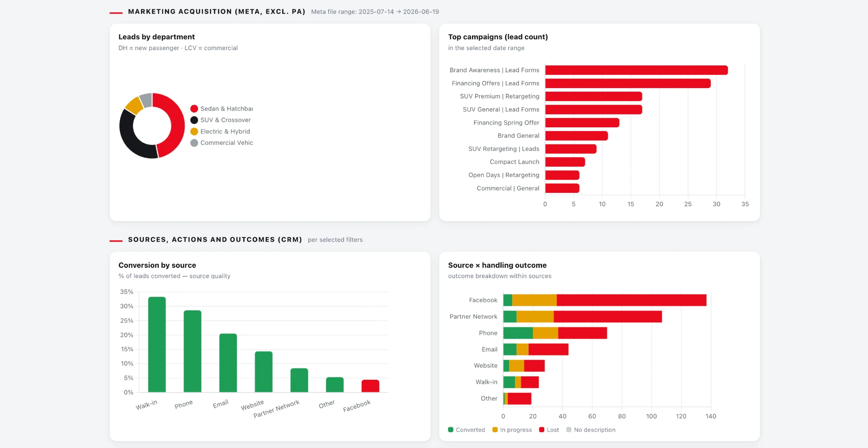Select the Financing Offers | Lead Forms bar
This screenshot has height=448, width=868.
(x=628, y=83)
